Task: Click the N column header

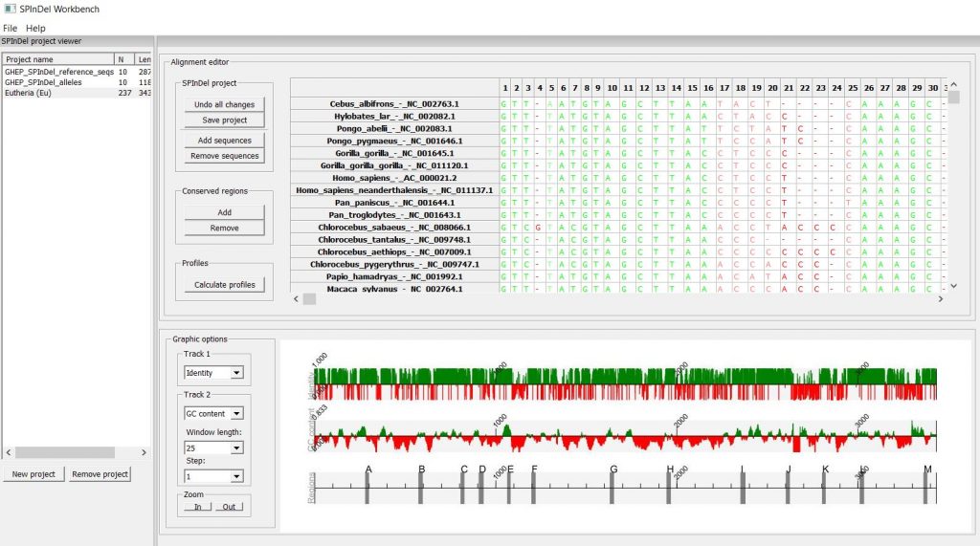Action: coord(124,59)
